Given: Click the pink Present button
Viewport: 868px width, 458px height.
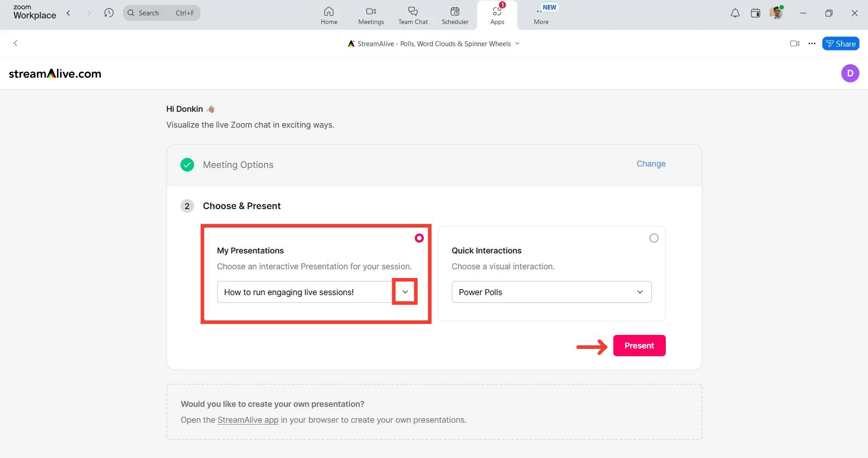Looking at the screenshot, I should (639, 345).
